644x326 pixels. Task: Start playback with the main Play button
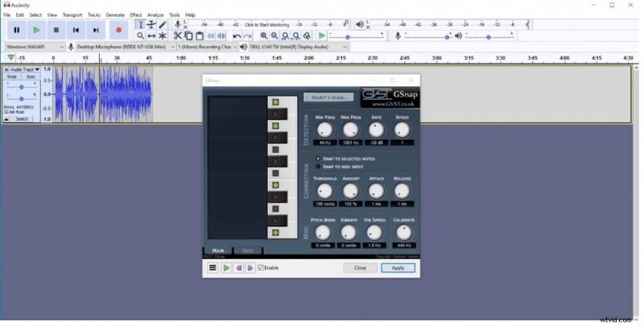click(36, 30)
